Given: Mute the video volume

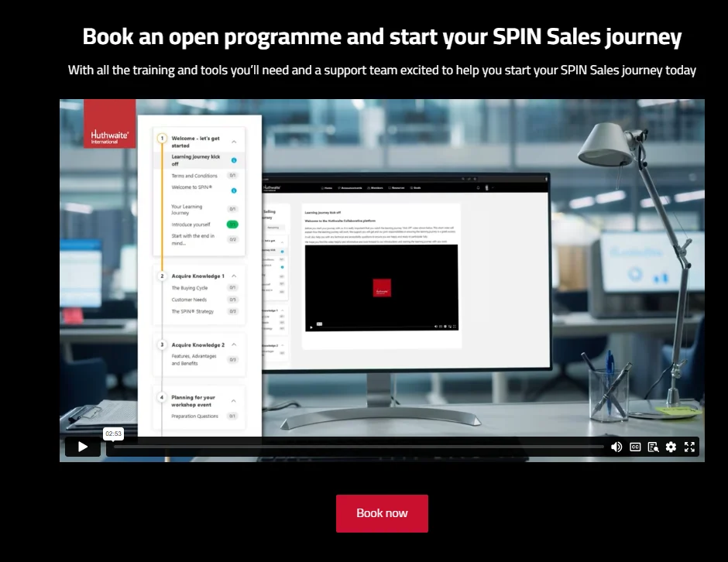Looking at the screenshot, I should [x=616, y=447].
